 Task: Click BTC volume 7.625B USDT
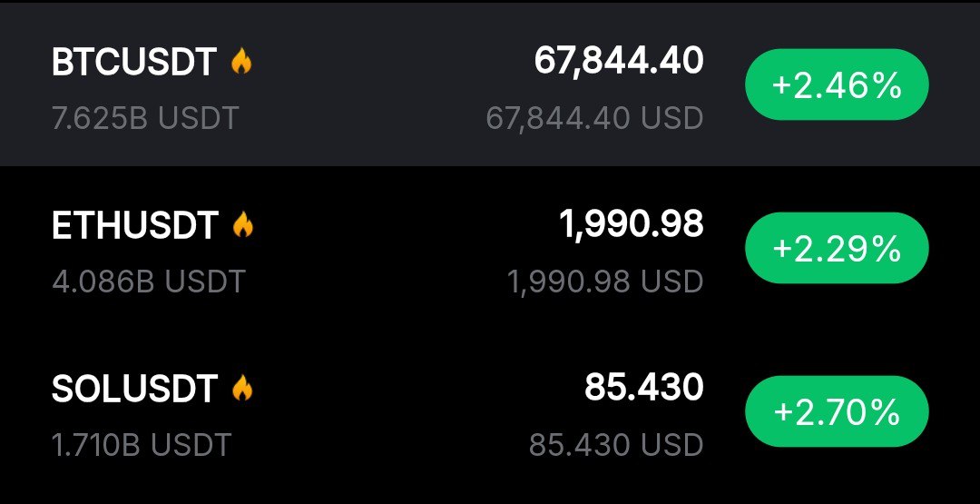click(145, 118)
